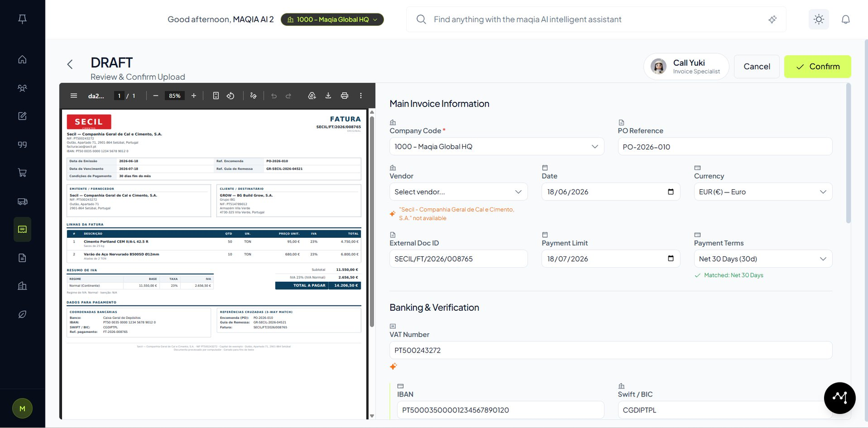This screenshot has height=428, width=868.
Task: Download the invoice PDF
Action: (328, 96)
